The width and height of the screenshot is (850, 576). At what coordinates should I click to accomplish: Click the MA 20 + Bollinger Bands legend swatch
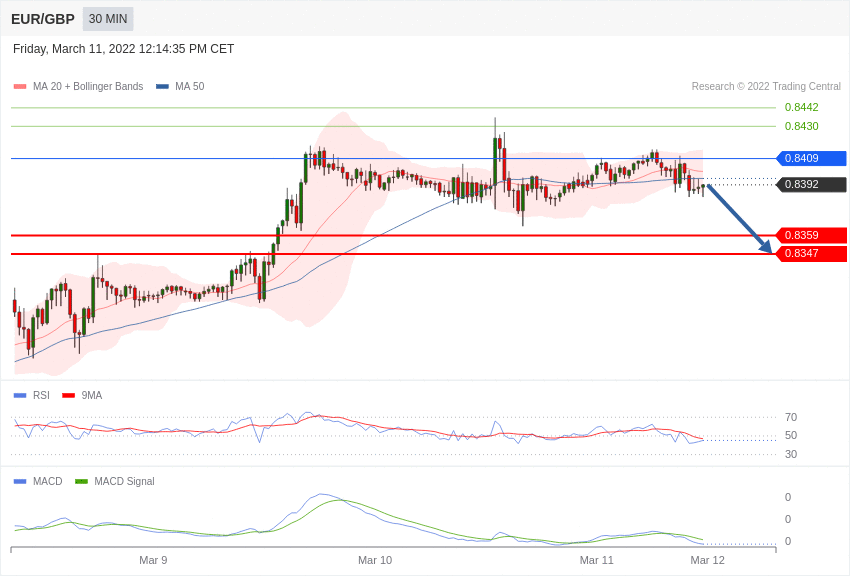coord(20,87)
